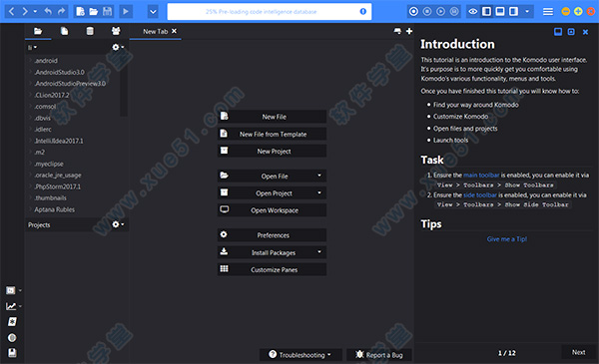Go forward with the right arrow in toolbar
Image resolution: width=599 pixels, height=364 pixels.
coord(25,11)
